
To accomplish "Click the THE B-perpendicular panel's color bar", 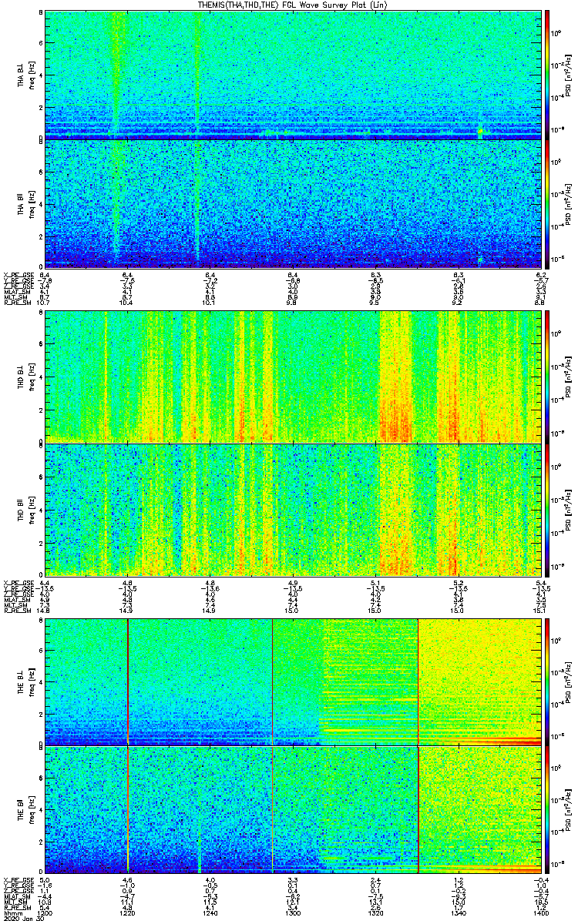I will 548,681.
